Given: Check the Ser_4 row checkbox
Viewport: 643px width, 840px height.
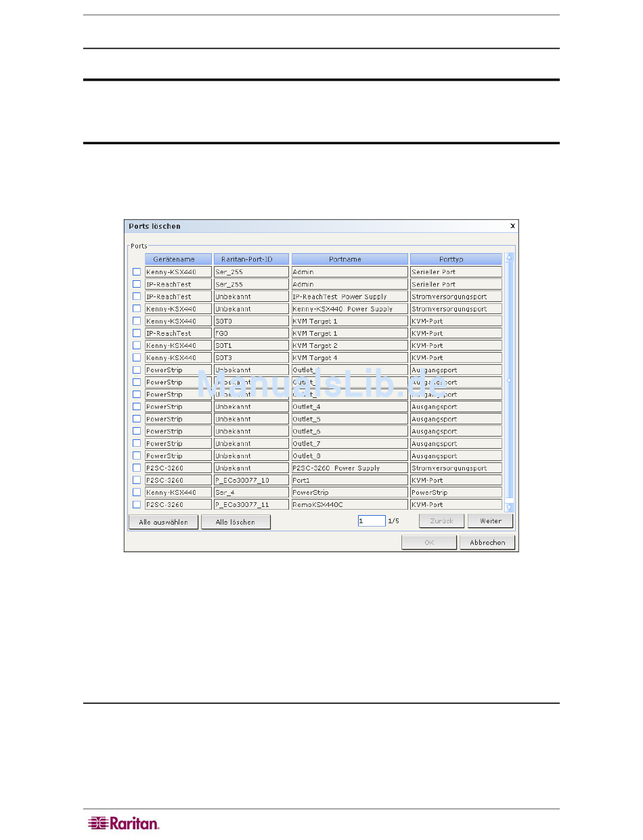Looking at the screenshot, I should (137, 492).
